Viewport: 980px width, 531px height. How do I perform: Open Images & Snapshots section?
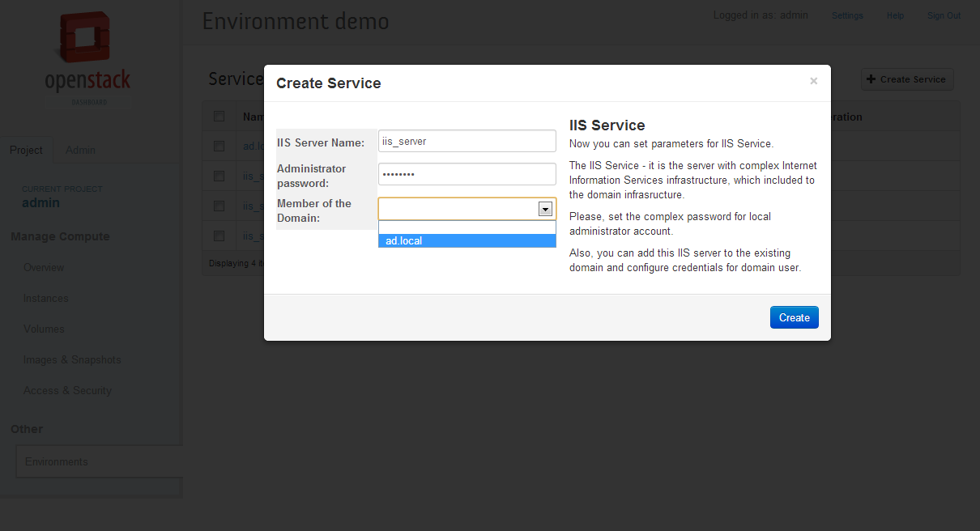coord(72,360)
